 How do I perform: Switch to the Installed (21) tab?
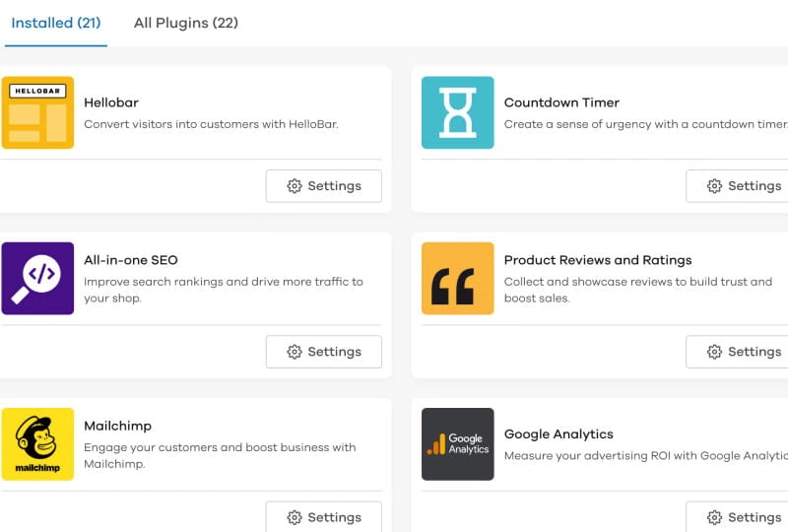coord(56,23)
